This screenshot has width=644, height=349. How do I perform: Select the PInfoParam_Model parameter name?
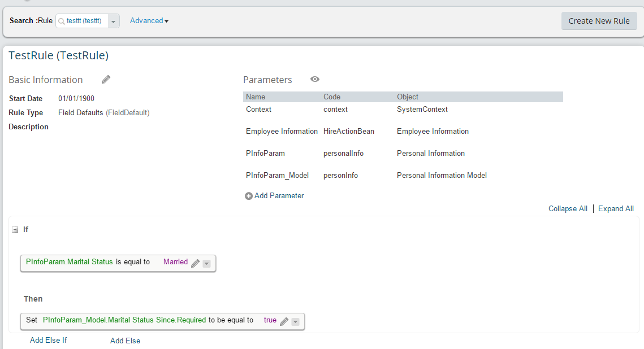(x=277, y=176)
